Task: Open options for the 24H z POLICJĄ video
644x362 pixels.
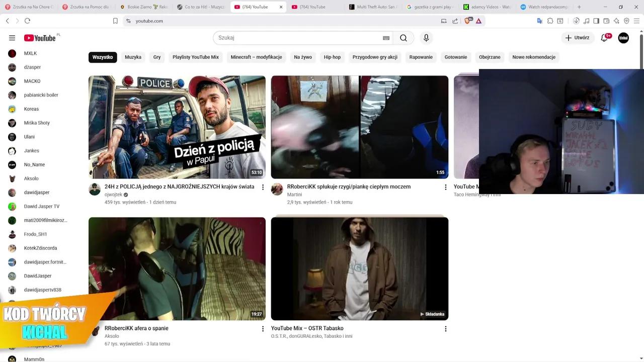Action: [263, 187]
